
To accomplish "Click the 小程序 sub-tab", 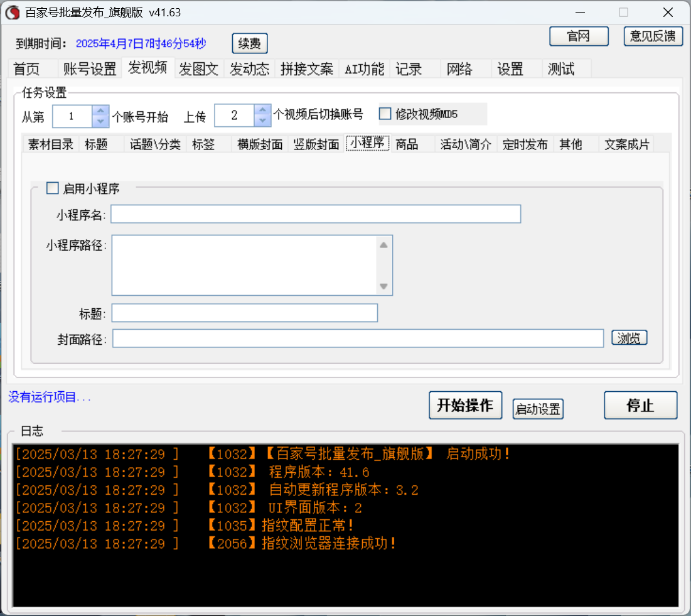I will [x=368, y=143].
